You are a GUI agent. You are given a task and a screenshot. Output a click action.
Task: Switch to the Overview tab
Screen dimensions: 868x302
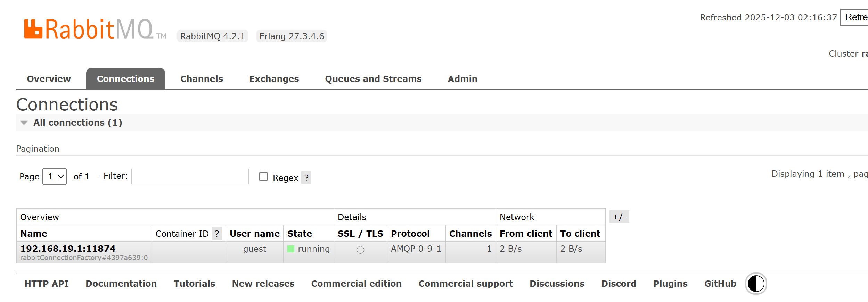pyautogui.click(x=49, y=79)
